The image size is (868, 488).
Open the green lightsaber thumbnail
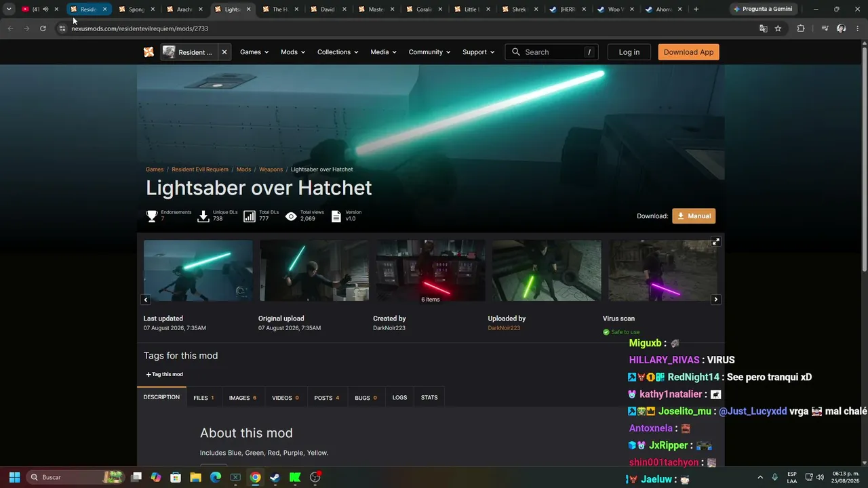pyautogui.click(x=547, y=270)
